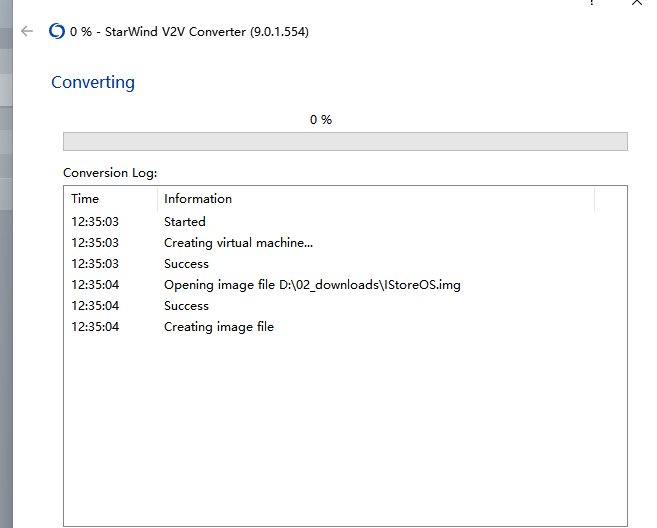Screen dimensions: 657x528
Task: Click the Converting heading
Action: coord(93,82)
